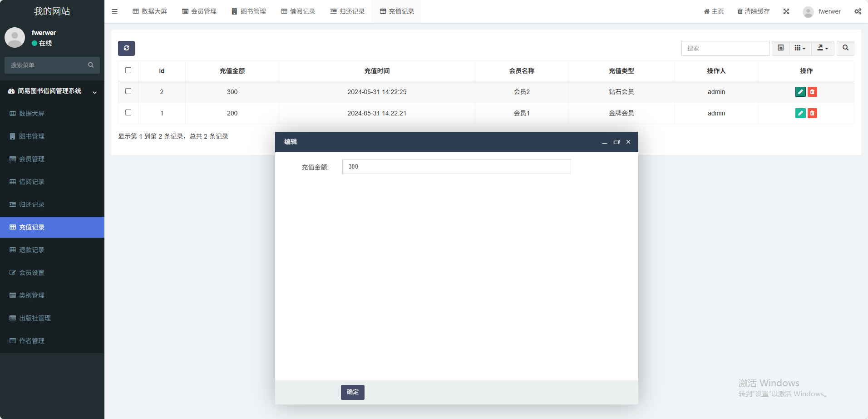Image resolution: width=868 pixels, height=419 pixels.
Task: Close the 编辑 dialog
Action: [628, 142]
